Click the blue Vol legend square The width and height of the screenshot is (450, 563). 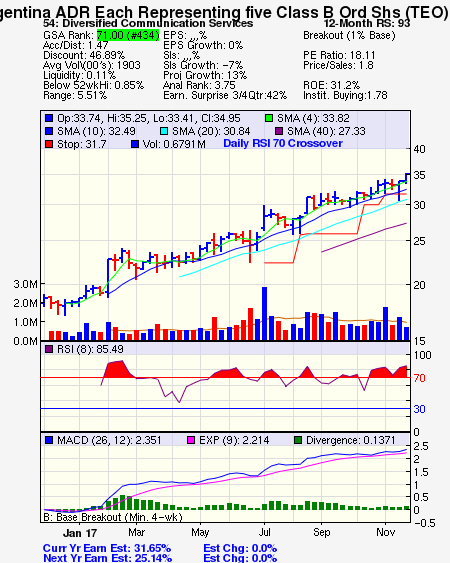tap(135, 144)
